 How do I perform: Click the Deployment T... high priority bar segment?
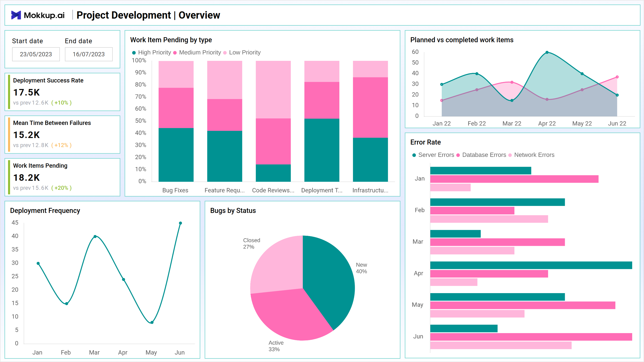[322, 150]
